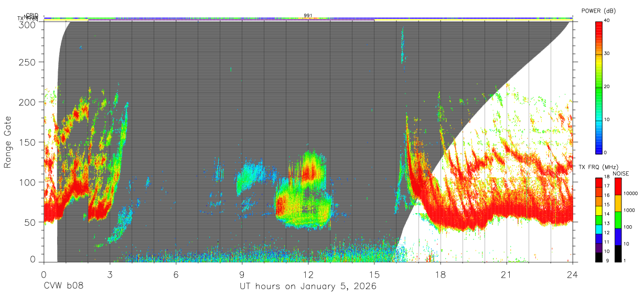Select the power color gradient bar
This screenshot has width=644, height=297.
[x=599, y=87]
